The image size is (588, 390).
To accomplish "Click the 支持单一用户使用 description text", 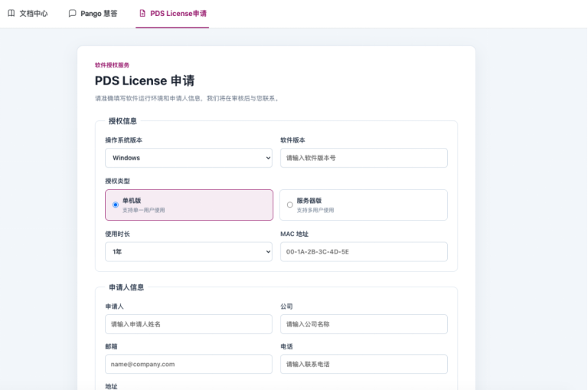I will [144, 210].
